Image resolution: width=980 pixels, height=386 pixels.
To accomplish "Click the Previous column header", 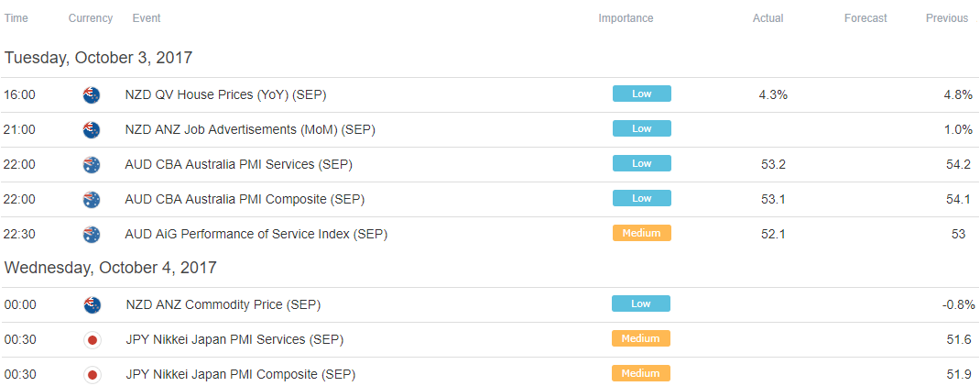I will pyautogui.click(x=947, y=18).
